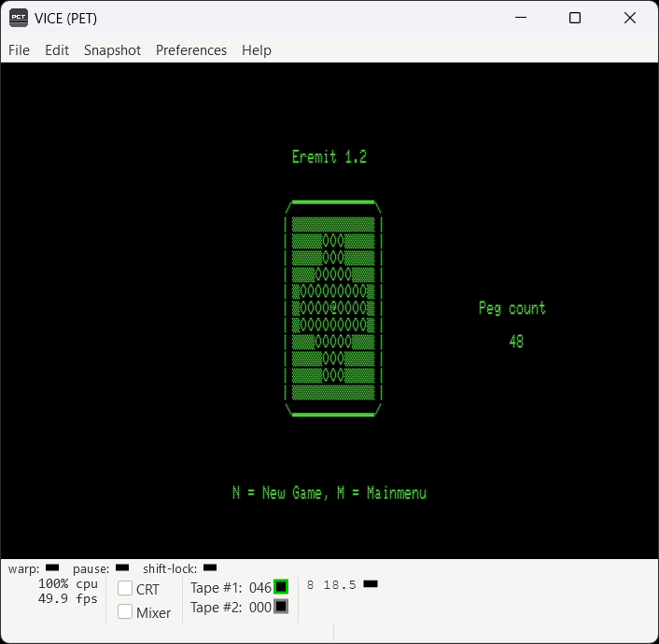Click the Tape #1 counter 046
659x644 pixels.
260,588
